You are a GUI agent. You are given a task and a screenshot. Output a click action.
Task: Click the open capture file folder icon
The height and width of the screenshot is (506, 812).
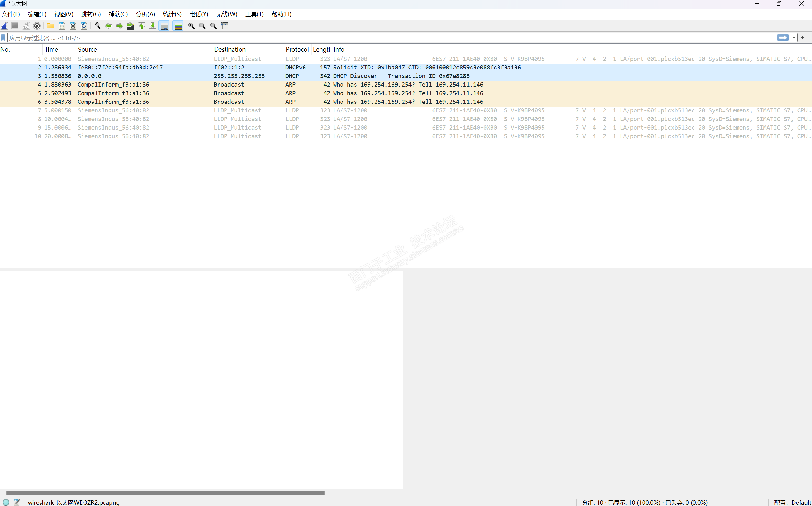51,26
